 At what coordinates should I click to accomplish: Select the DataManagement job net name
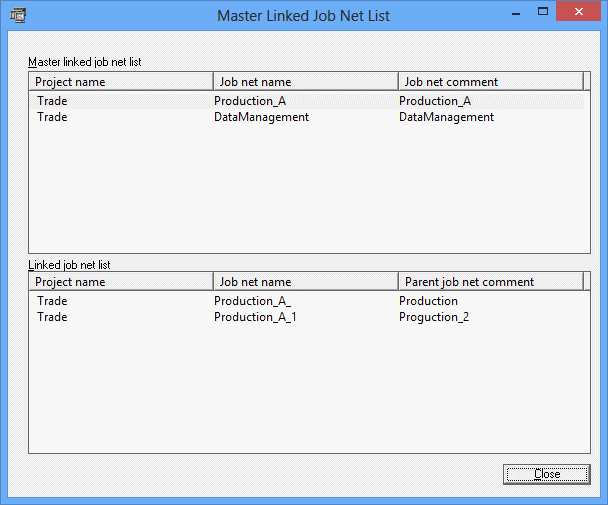(x=261, y=117)
